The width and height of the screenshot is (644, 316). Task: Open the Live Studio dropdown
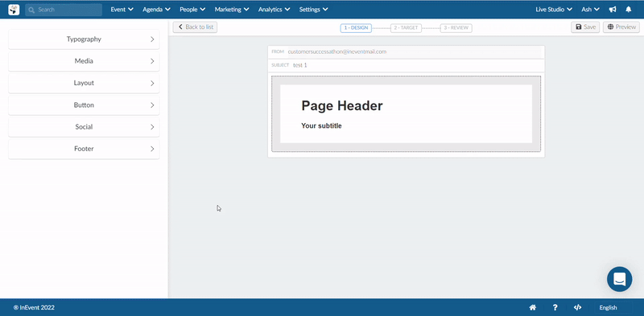tap(554, 10)
